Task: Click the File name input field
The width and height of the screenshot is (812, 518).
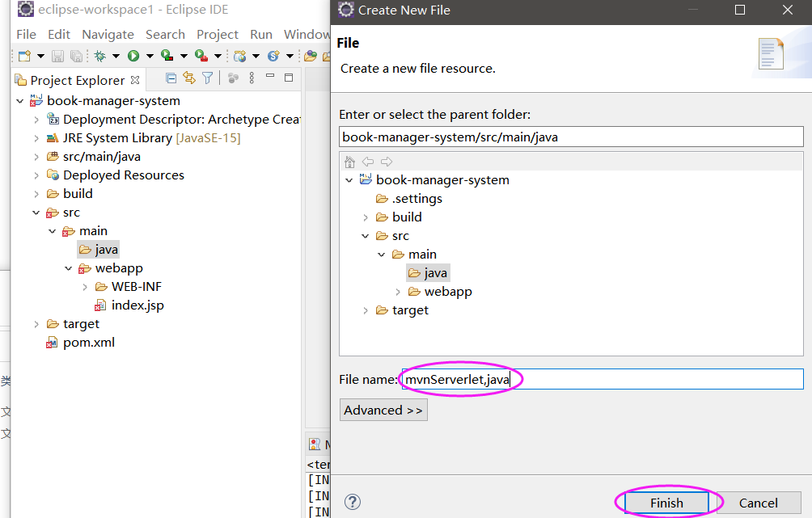Action: pyautogui.click(x=603, y=379)
